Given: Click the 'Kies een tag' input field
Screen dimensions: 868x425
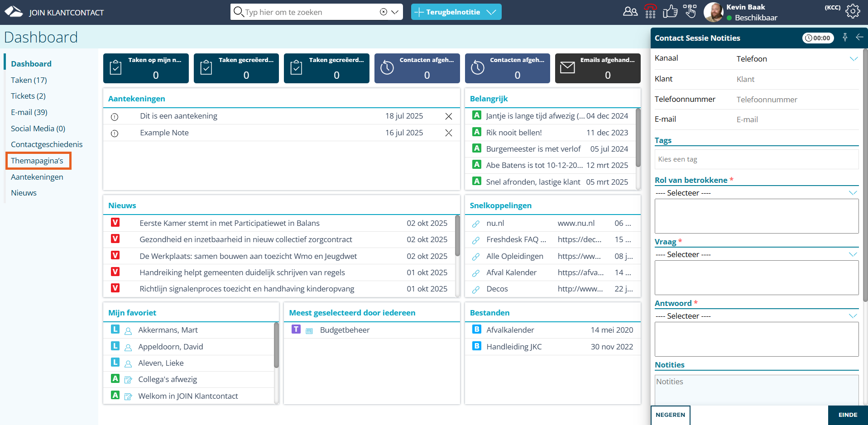Looking at the screenshot, I should 756,159.
